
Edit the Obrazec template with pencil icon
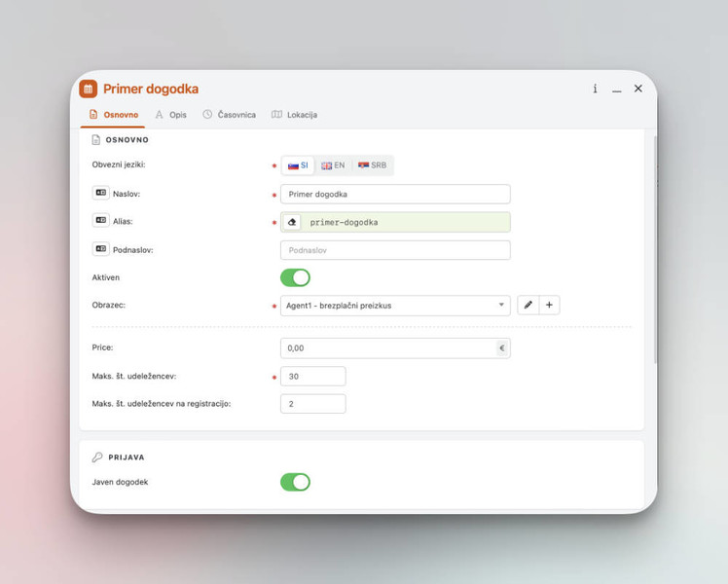(x=528, y=306)
